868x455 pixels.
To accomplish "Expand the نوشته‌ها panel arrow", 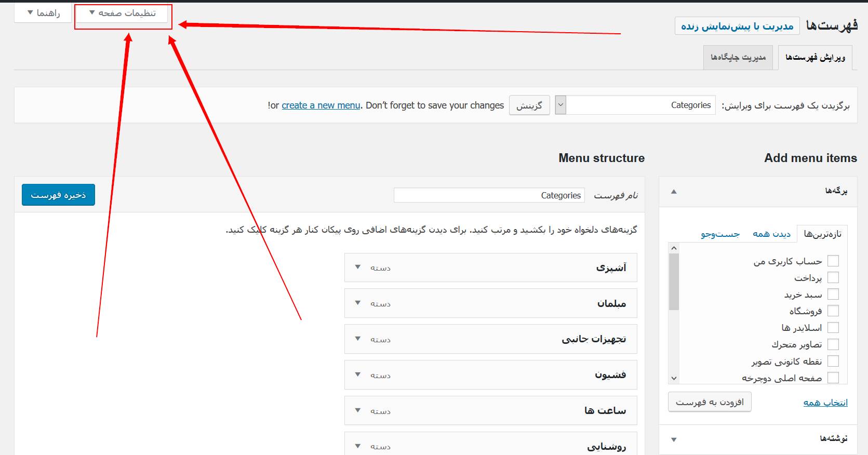I will (674, 440).
